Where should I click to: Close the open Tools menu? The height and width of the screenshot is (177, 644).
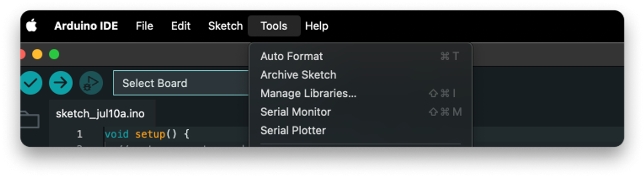[274, 26]
